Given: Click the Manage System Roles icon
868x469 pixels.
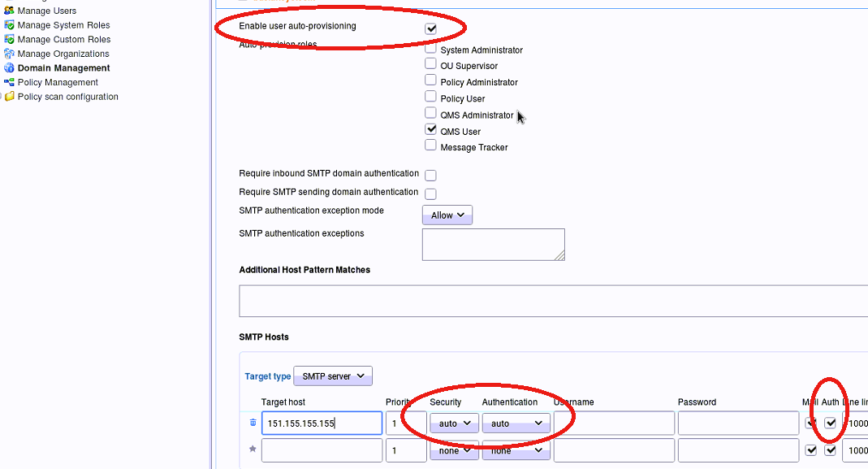Looking at the screenshot, I should pos(9,25).
